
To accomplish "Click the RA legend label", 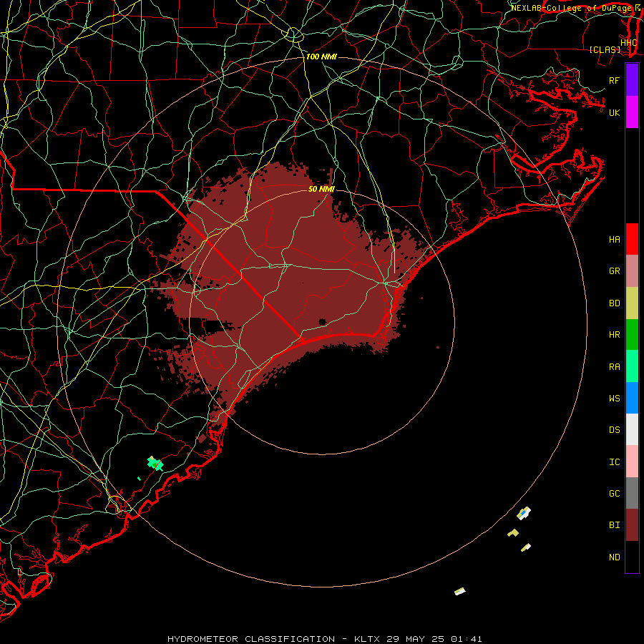I will (615, 366).
